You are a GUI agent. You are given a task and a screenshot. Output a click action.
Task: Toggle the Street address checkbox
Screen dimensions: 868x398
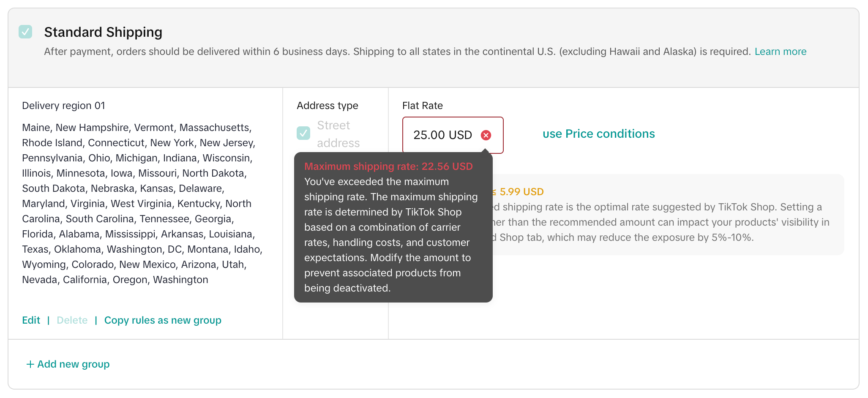[x=303, y=133]
